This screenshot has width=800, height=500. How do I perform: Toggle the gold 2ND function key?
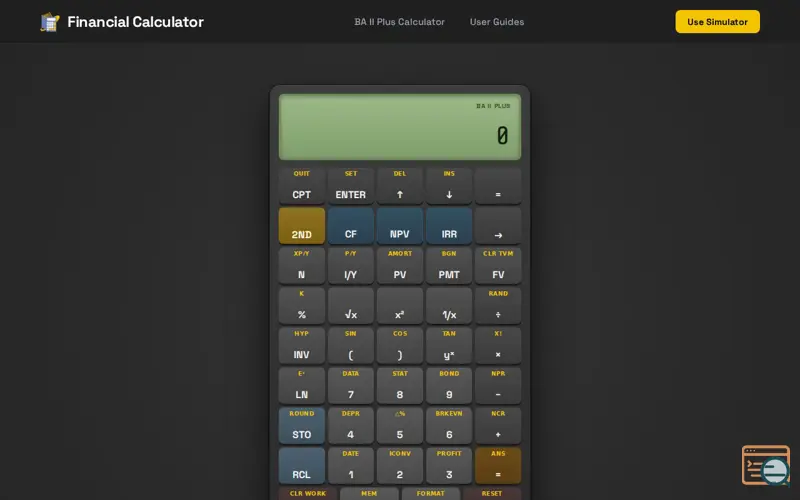[x=302, y=226]
